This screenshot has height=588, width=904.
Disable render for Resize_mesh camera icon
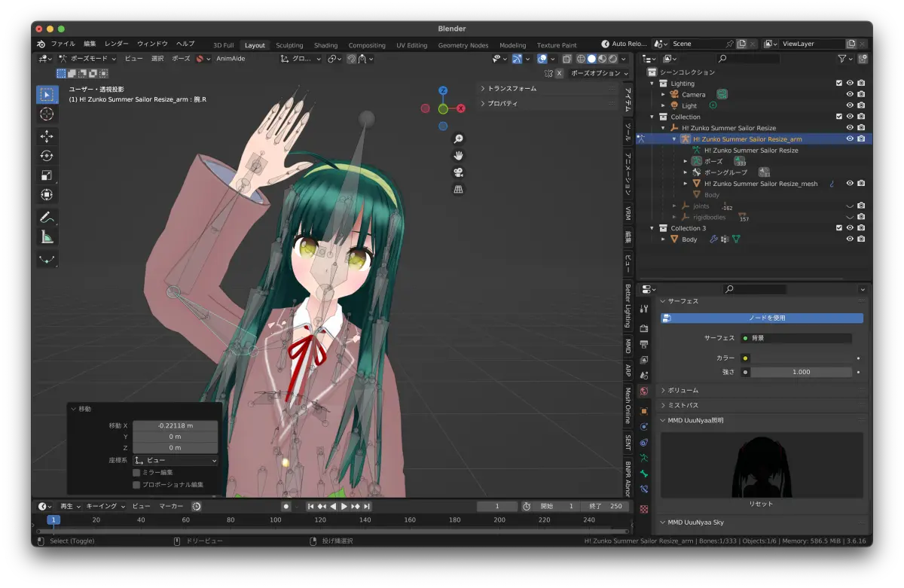click(x=861, y=184)
